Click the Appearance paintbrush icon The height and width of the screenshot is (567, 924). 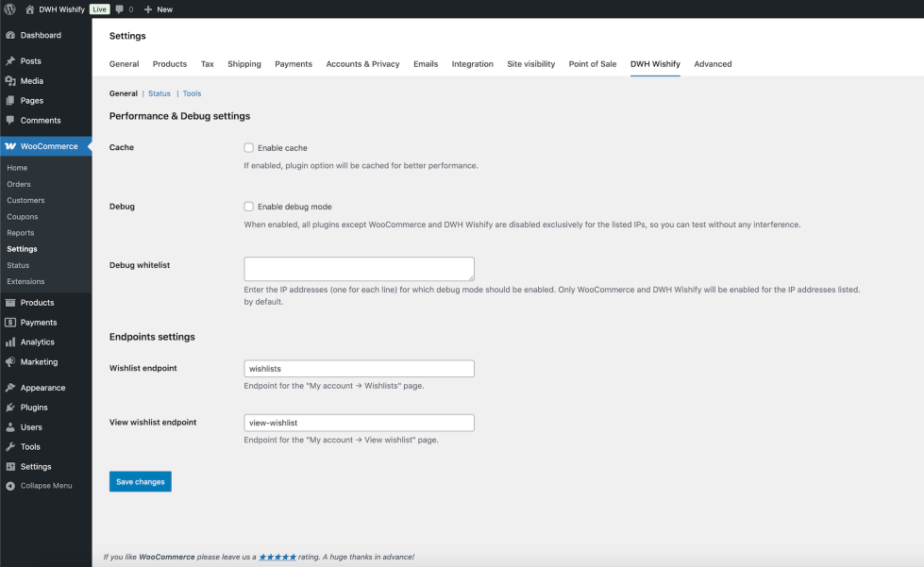coord(10,388)
